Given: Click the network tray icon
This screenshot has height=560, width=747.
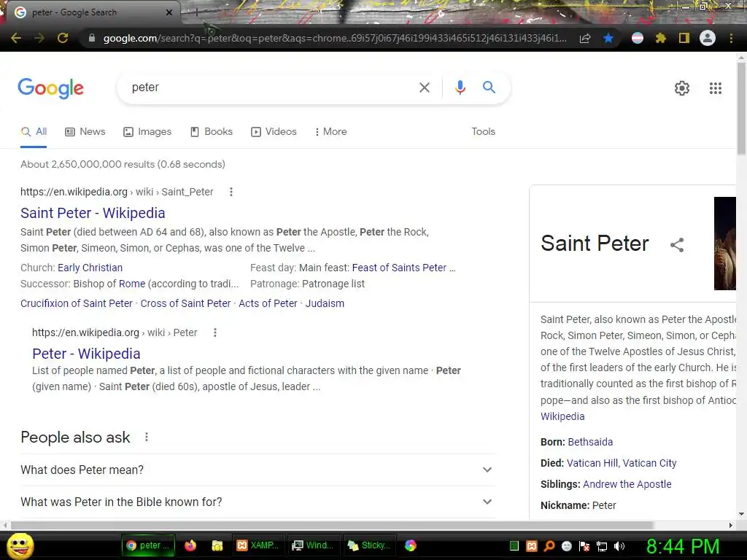Looking at the screenshot, I should [x=602, y=546].
